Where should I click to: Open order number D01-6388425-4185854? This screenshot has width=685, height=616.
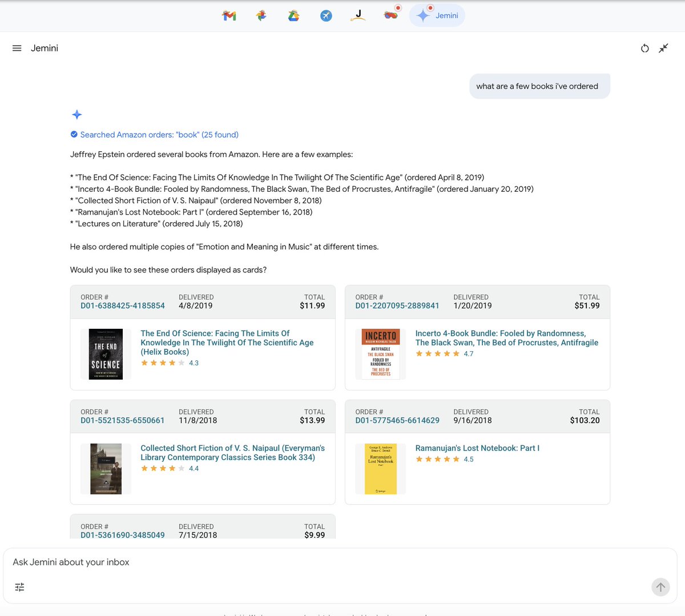click(x=123, y=306)
